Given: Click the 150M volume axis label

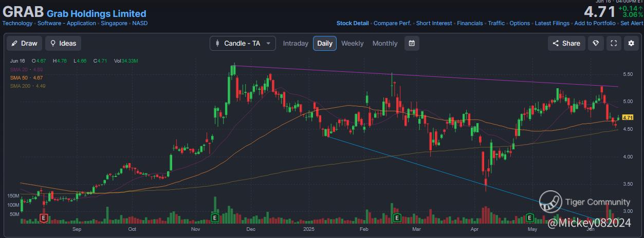Looking at the screenshot, I should coord(13,196).
